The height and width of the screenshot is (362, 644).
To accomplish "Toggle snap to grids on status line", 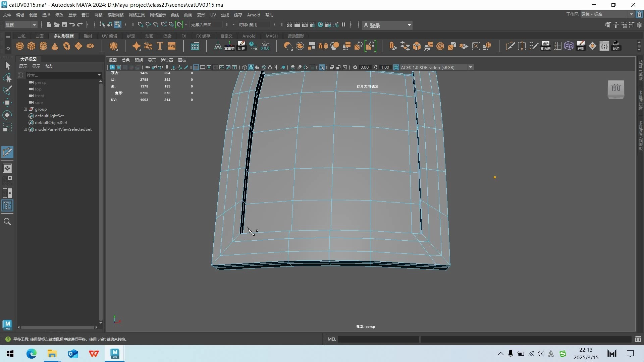I will [141, 25].
